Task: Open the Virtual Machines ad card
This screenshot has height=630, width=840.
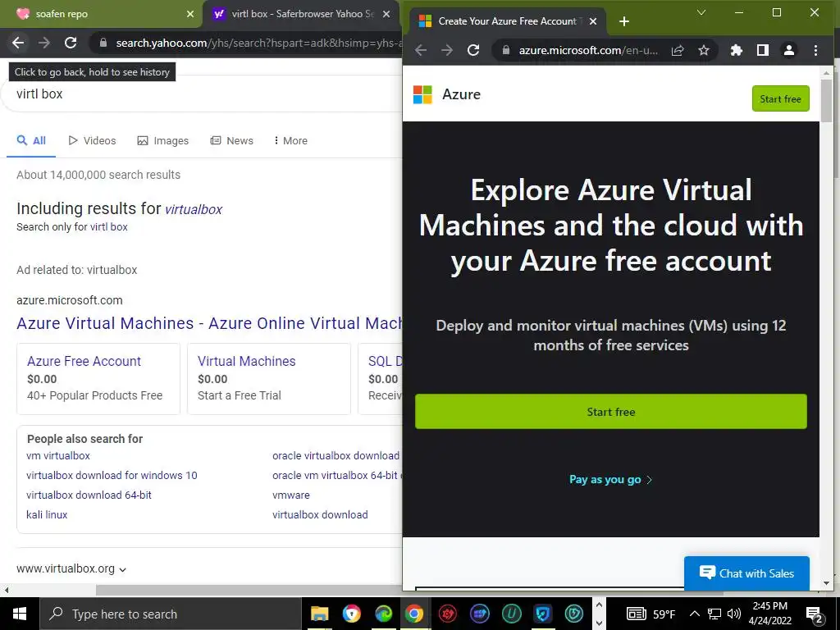Action: pyautogui.click(x=268, y=379)
